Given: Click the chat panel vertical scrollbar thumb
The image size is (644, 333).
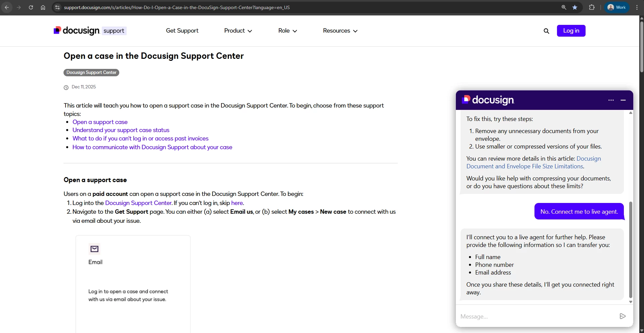Looking at the screenshot, I should point(631,250).
